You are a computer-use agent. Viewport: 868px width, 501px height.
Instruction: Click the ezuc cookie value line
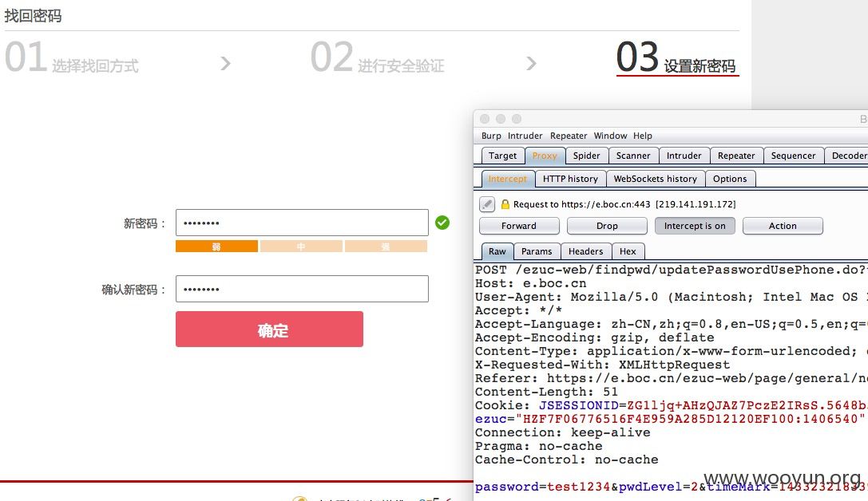(x=670, y=419)
